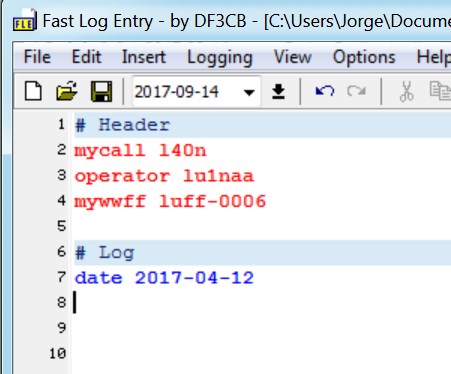
Task: Open the Options menu
Action: tap(364, 57)
